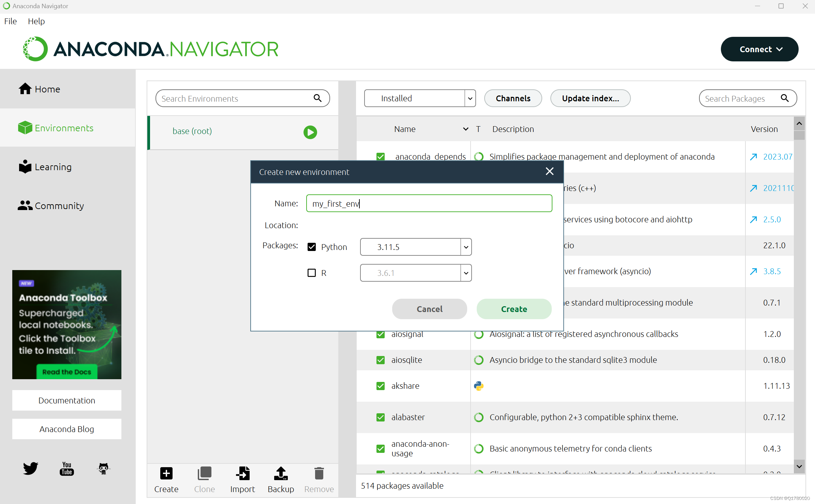815x504 pixels.
Task: Enable the R package checkbox
Action: point(312,273)
